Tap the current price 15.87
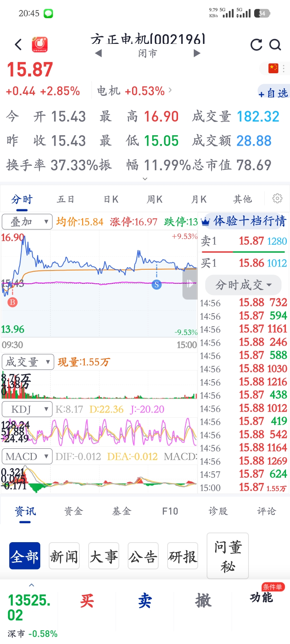 point(30,70)
